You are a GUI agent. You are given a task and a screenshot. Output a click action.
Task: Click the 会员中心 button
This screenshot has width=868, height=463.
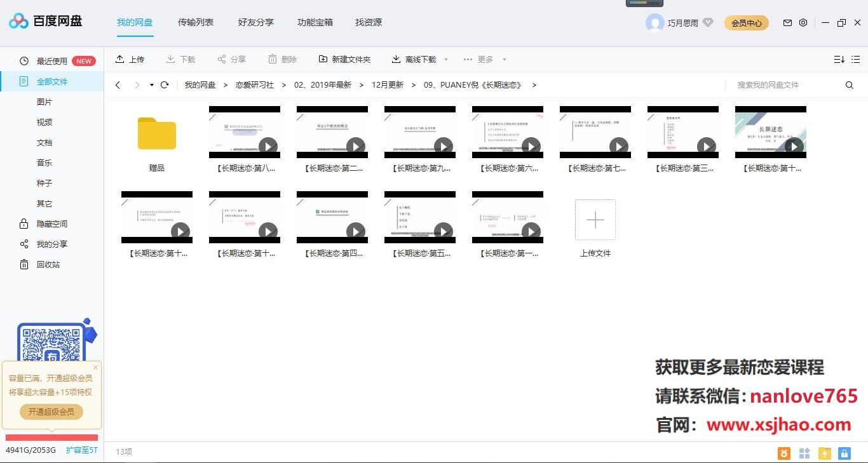point(747,23)
